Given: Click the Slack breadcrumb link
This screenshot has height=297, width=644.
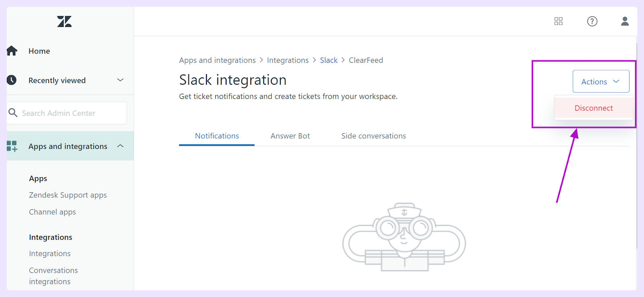Looking at the screenshot, I should pyautogui.click(x=329, y=60).
